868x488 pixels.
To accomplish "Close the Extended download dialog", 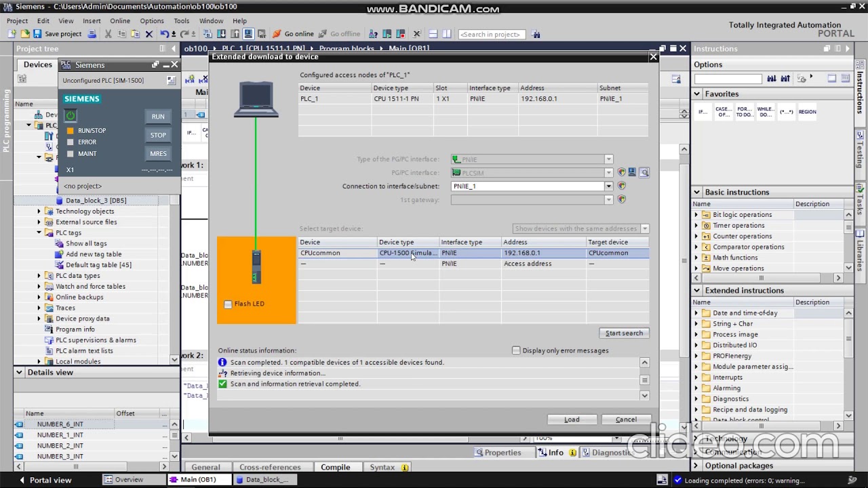I will (x=653, y=57).
